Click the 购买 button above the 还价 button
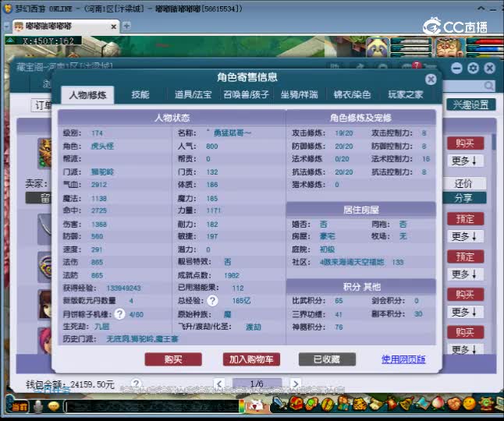Viewport: 504px width, 421px height. (465, 143)
